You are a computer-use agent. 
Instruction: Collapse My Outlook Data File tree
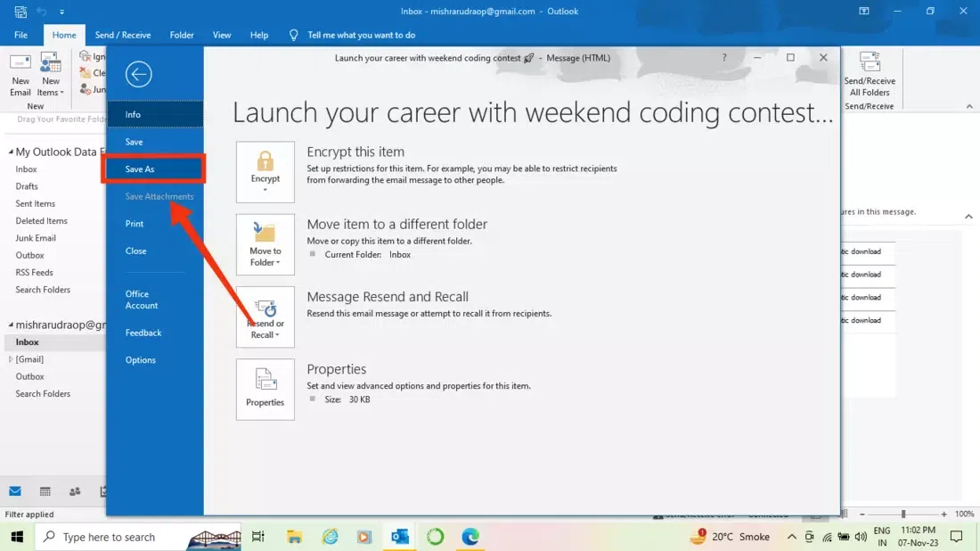11,152
